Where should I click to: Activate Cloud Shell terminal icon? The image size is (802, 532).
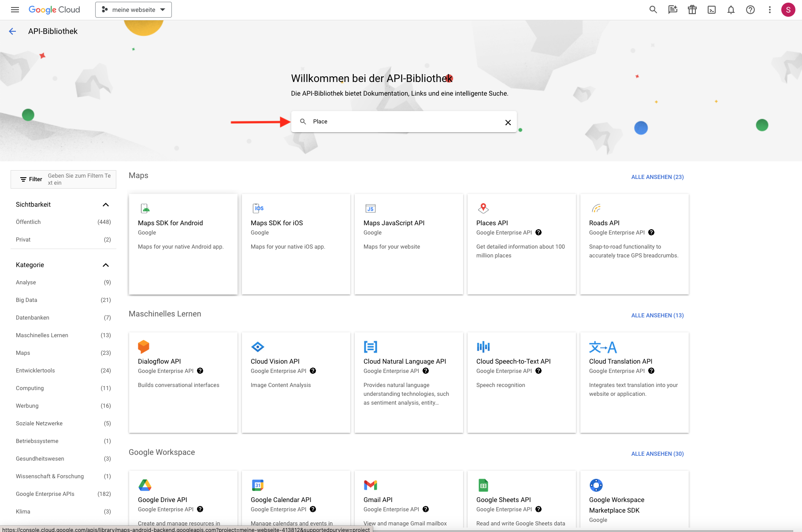pos(712,10)
